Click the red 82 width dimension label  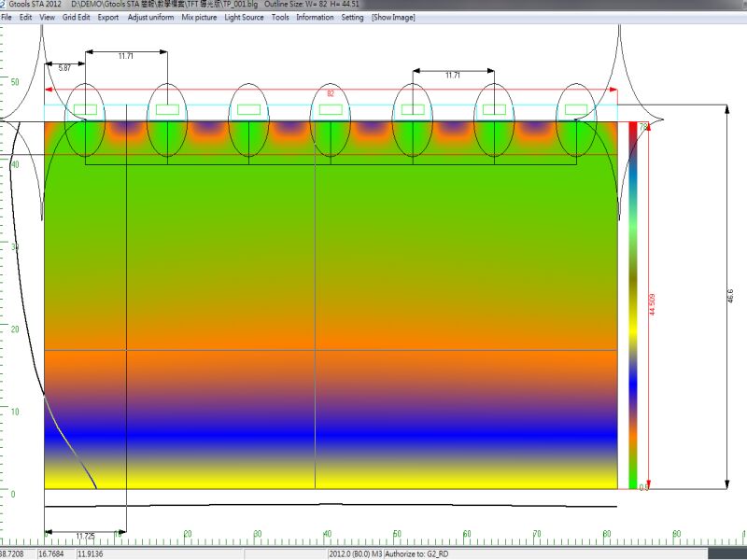point(331,94)
